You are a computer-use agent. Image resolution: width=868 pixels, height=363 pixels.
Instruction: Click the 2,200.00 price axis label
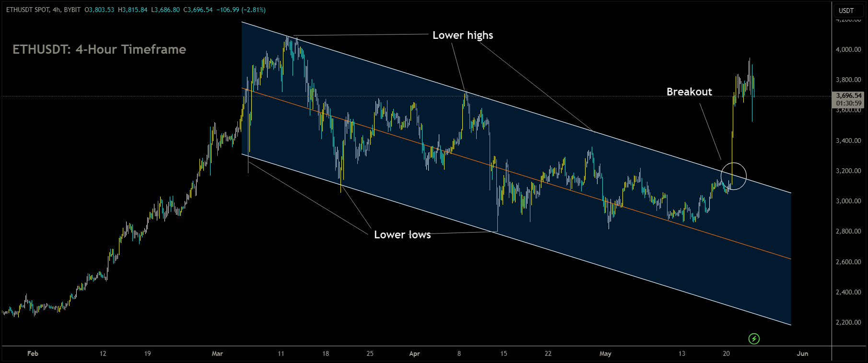pyautogui.click(x=848, y=322)
